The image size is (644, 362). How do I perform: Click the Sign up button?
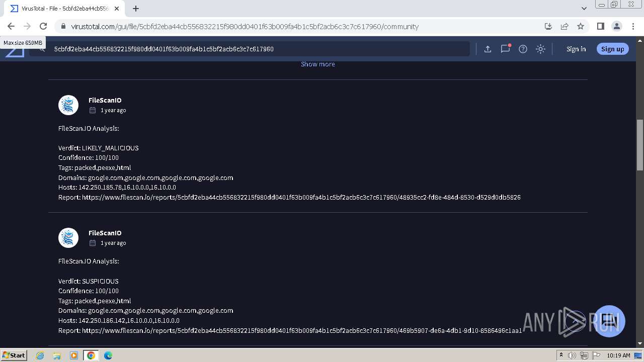point(612,49)
